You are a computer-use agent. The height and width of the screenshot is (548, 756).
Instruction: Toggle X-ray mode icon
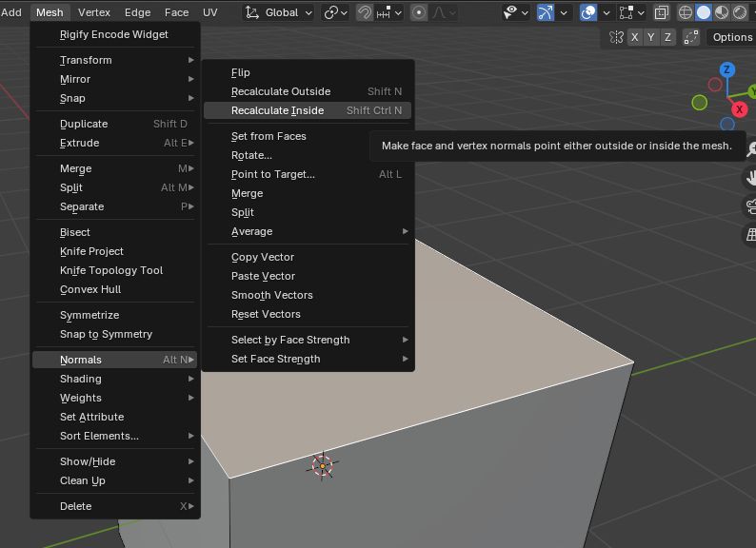(x=661, y=12)
